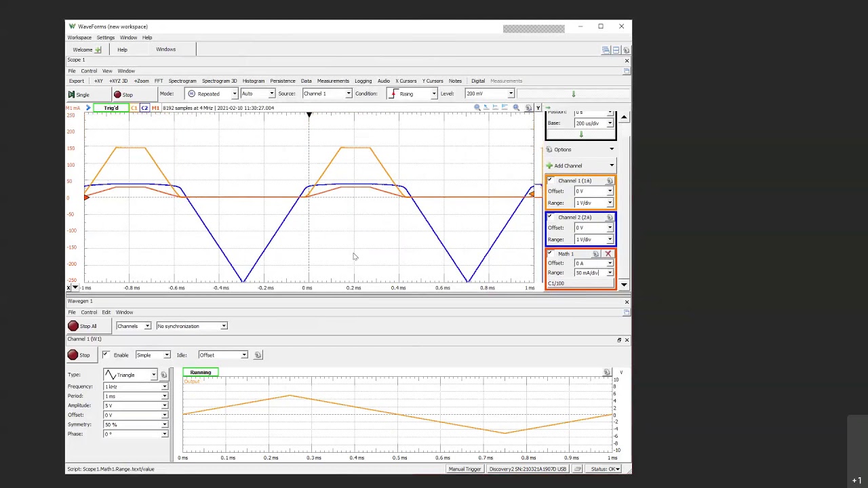This screenshot has height=488, width=868.
Task: Open Math 1 Range 50 mA/div dropdown
Action: [x=610, y=273]
